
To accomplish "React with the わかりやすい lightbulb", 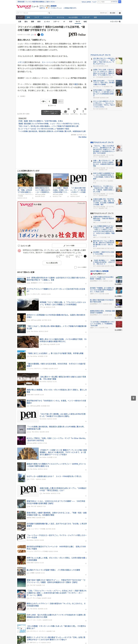I will point(74,112).
